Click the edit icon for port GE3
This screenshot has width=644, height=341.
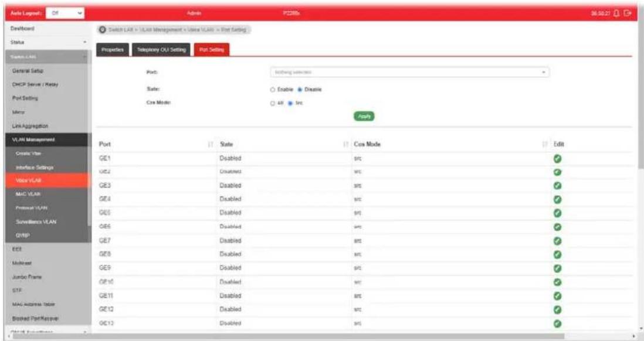(x=557, y=186)
